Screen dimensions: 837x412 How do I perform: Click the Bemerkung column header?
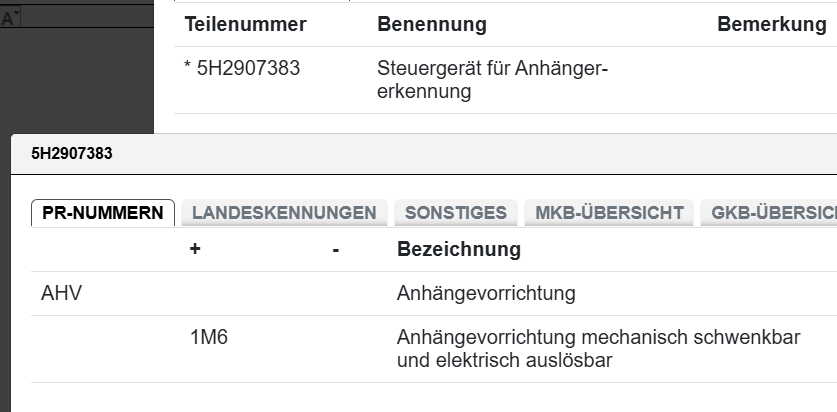771,24
